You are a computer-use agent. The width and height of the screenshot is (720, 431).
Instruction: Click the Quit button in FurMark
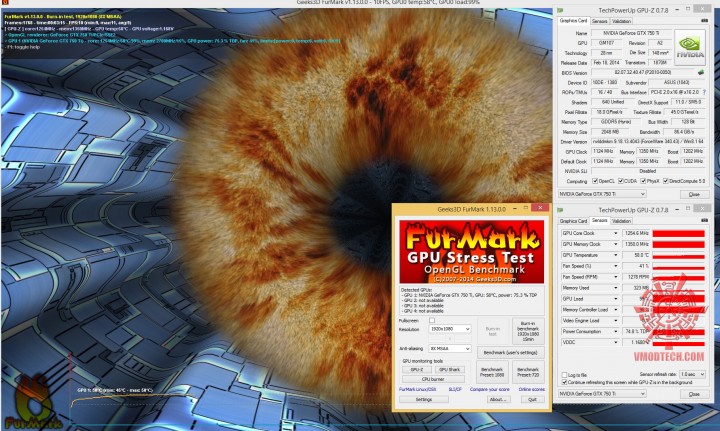[x=532, y=400]
